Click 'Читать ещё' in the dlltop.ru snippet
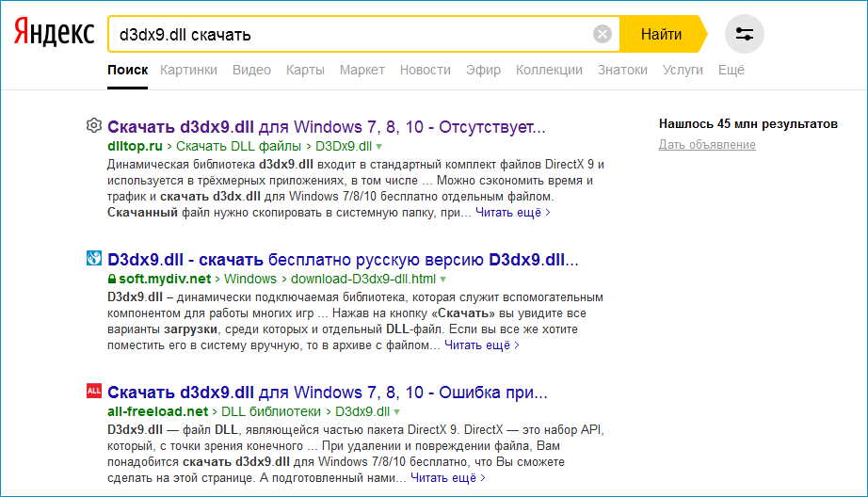 [x=512, y=213]
